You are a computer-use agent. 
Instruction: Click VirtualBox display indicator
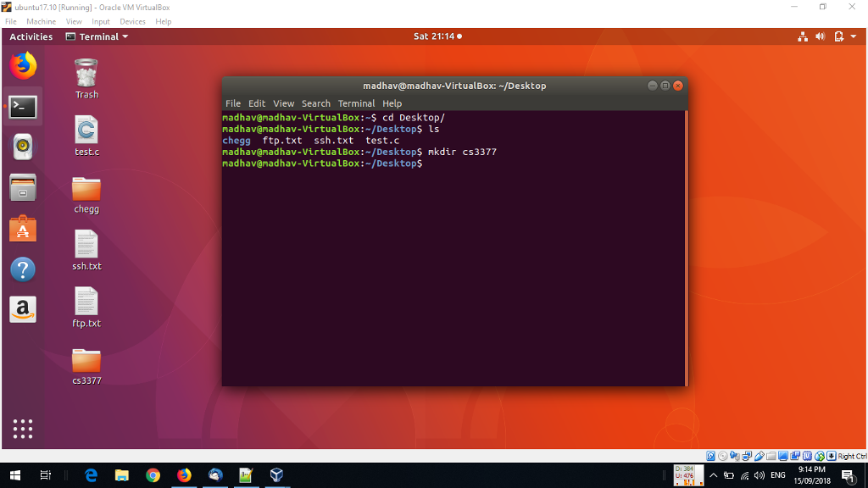point(783,456)
